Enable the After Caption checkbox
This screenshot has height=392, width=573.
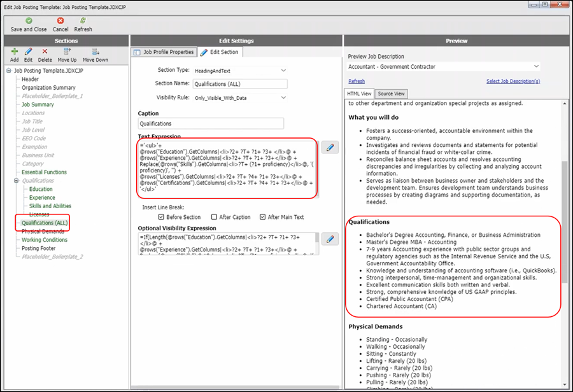click(x=214, y=217)
